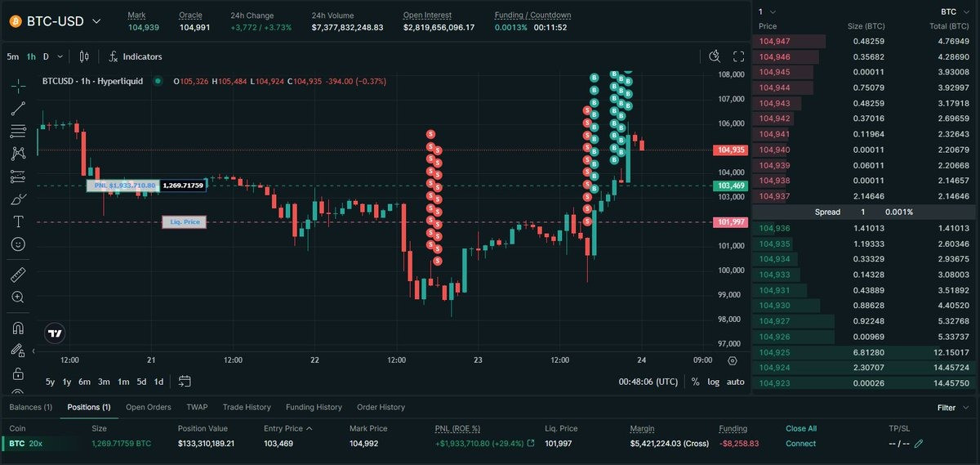Click the Bitcoin logo beside BTC-USD

coord(15,21)
